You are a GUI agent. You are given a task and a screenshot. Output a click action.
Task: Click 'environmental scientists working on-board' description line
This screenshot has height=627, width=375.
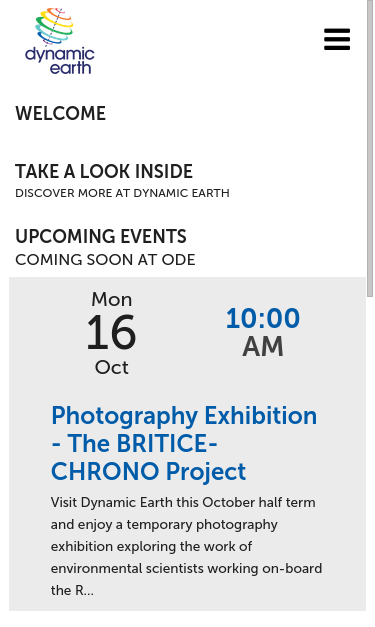186,569
